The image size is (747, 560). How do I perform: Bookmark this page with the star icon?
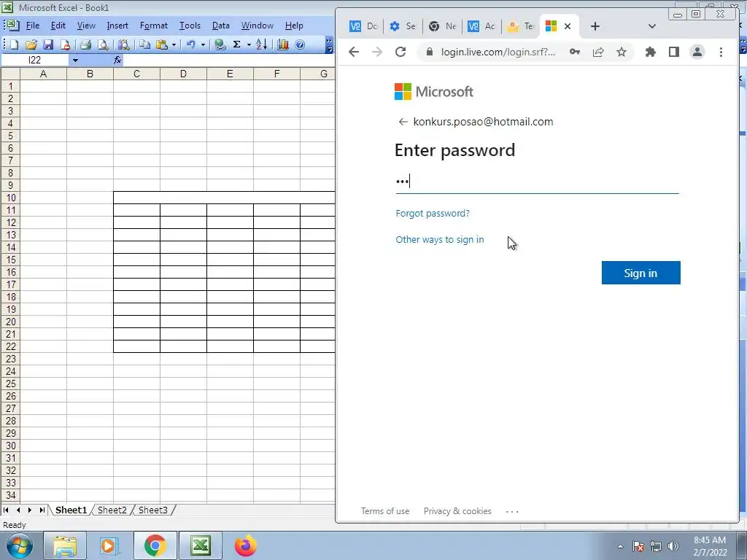622,52
